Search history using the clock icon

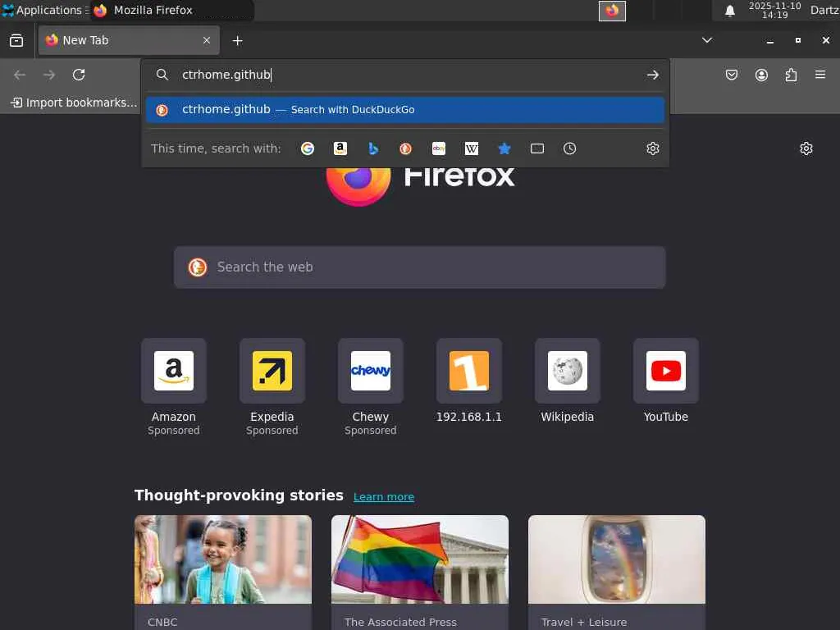(x=569, y=148)
